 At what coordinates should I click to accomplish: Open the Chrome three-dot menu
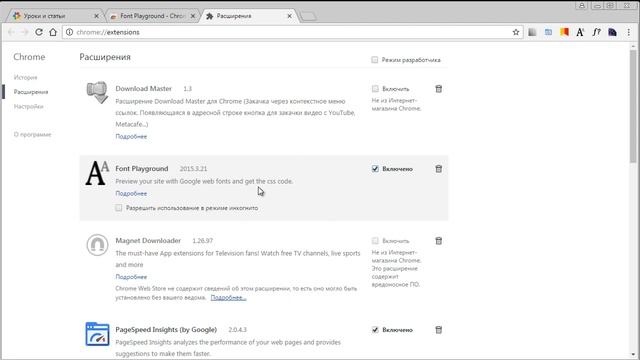coord(629,32)
